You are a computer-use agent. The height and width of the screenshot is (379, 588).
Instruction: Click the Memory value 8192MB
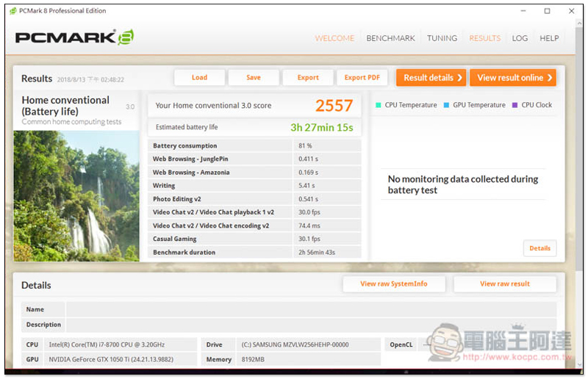coord(253,359)
